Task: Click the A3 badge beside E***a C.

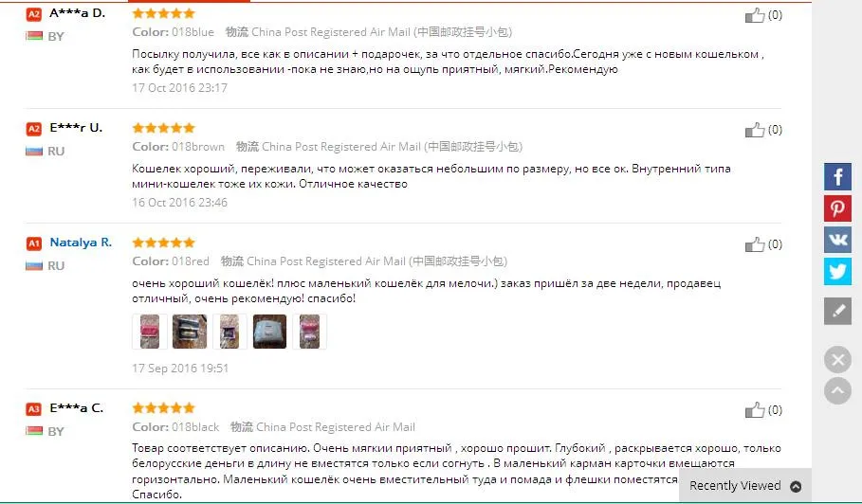Action: [x=33, y=409]
